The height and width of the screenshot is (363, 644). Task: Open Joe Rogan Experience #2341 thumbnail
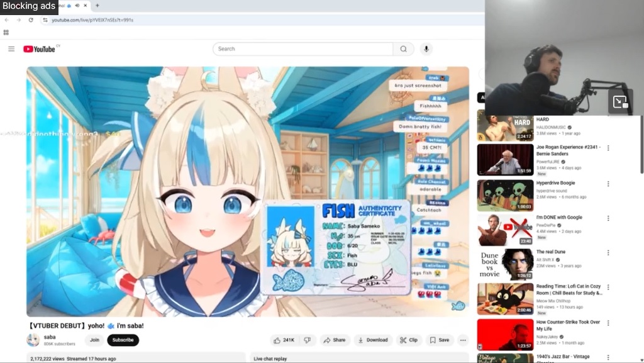tap(505, 160)
